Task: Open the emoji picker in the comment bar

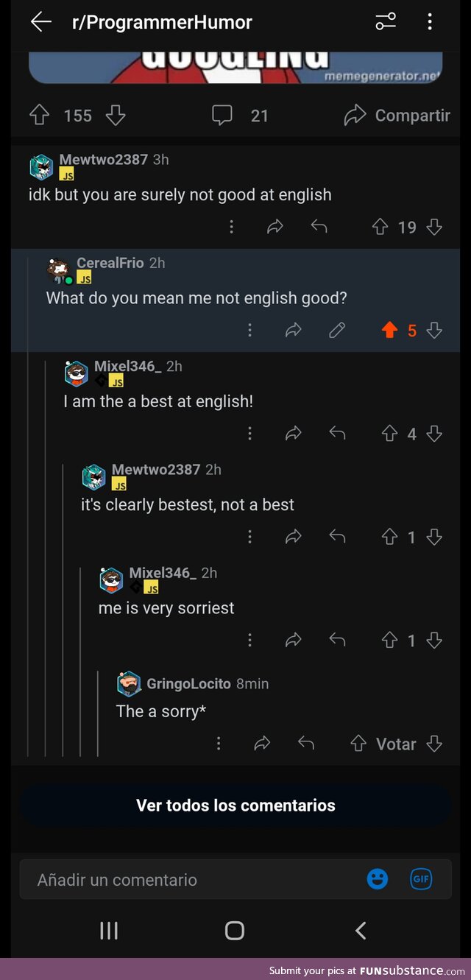Action: pos(378,878)
